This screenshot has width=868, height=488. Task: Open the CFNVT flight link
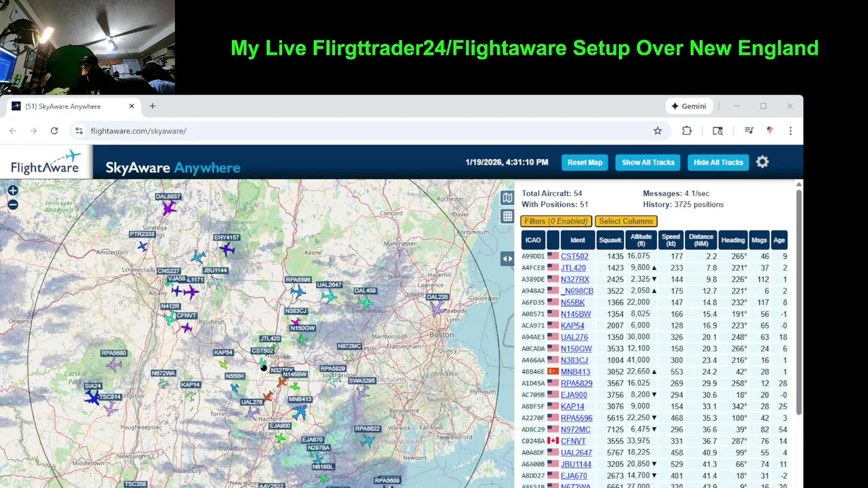573,441
